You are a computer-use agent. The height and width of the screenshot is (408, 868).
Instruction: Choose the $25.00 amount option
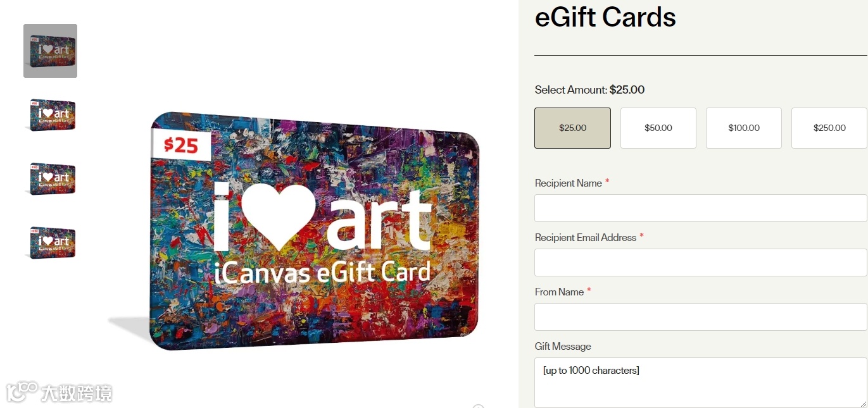pos(572,128)
